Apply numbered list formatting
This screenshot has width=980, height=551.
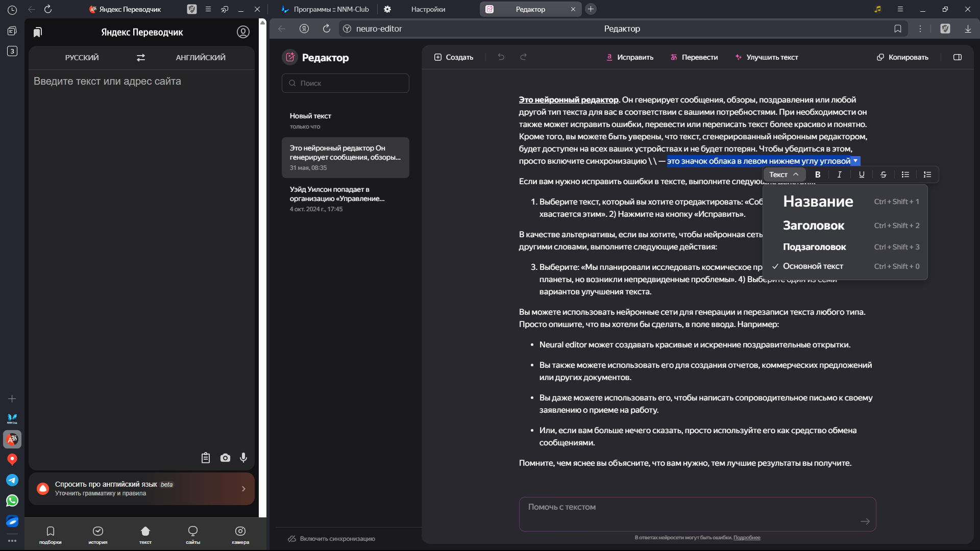(x=927, y=174)
